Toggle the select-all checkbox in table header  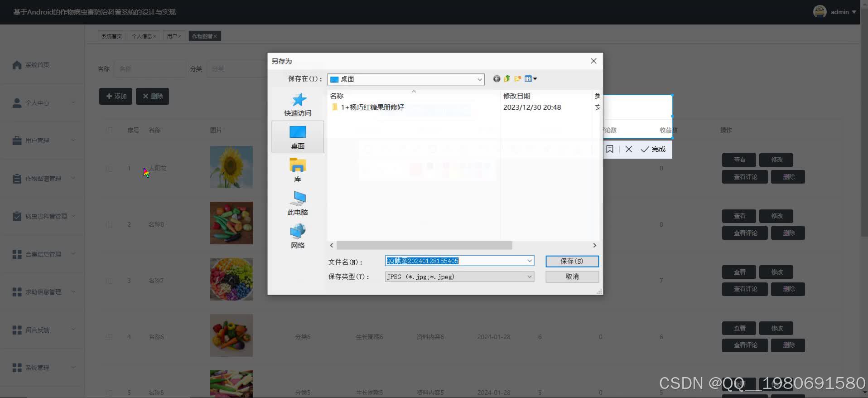(109, 130)
